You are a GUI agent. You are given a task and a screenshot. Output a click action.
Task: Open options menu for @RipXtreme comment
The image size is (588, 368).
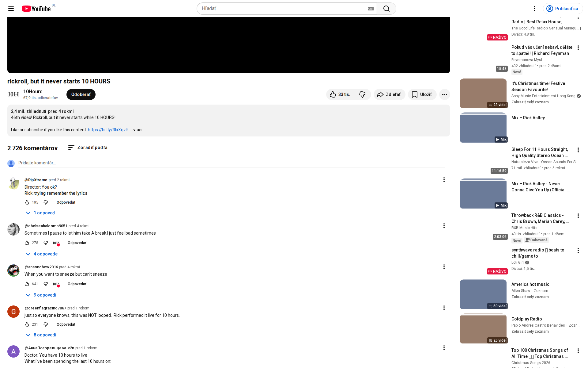pyautogui.click(x=444, y=180)
